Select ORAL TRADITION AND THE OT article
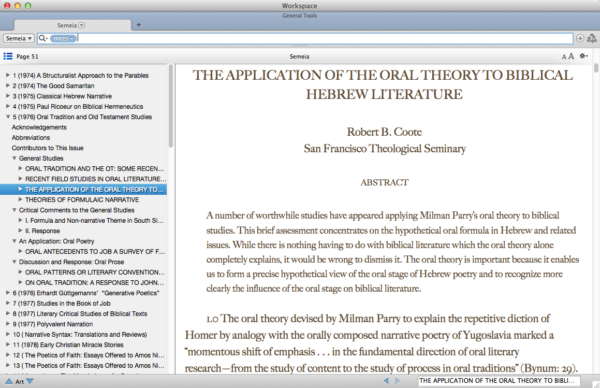Viewport: 600px width, 388px height. tap(95, 168)
